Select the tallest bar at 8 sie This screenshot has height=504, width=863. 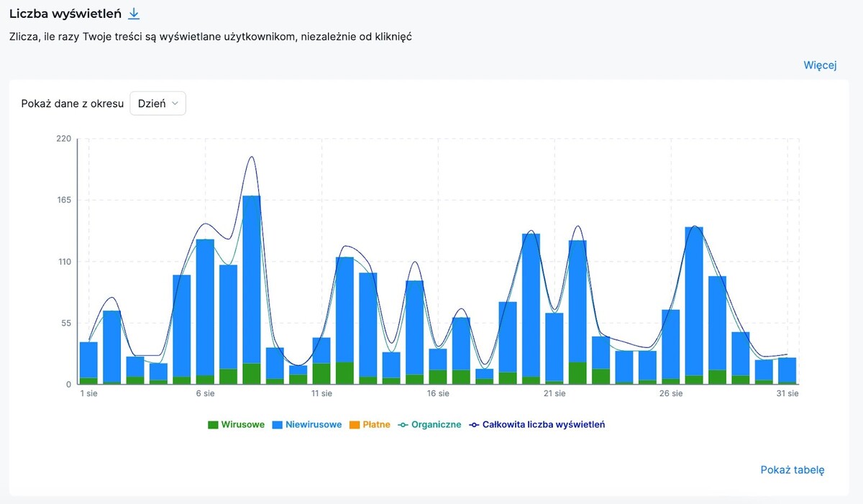tap(252, 288)
